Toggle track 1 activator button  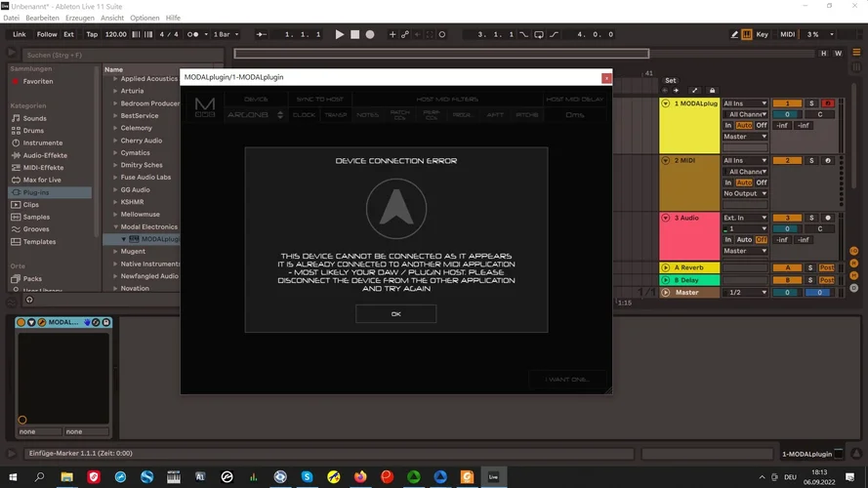click(x=787, y=103)
